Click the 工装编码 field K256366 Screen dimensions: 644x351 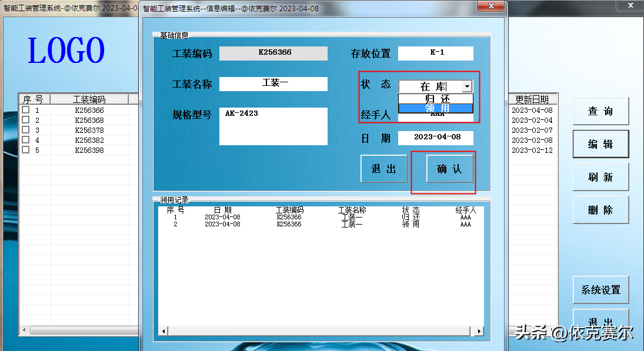click(x=273, y=54)
